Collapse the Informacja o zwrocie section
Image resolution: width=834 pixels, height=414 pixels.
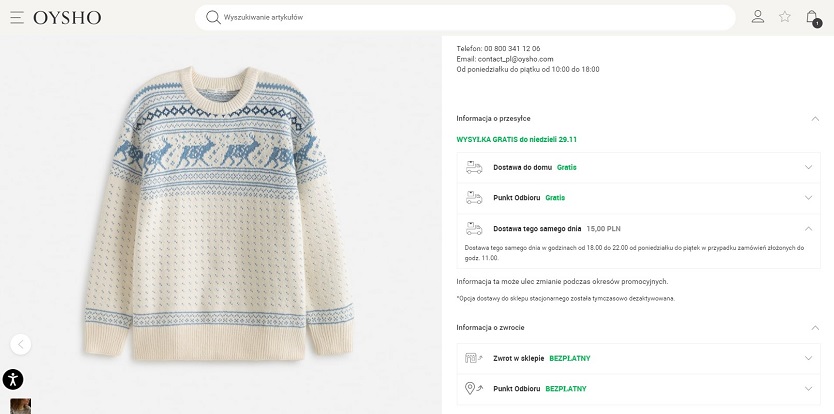pos(815,327)
